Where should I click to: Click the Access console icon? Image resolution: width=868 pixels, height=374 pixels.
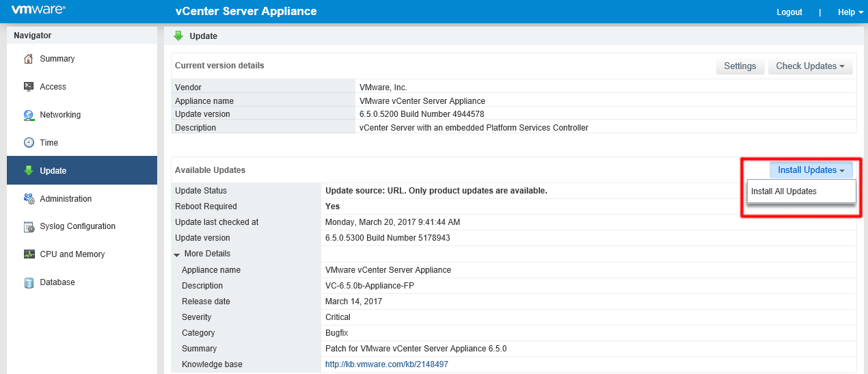29,87
